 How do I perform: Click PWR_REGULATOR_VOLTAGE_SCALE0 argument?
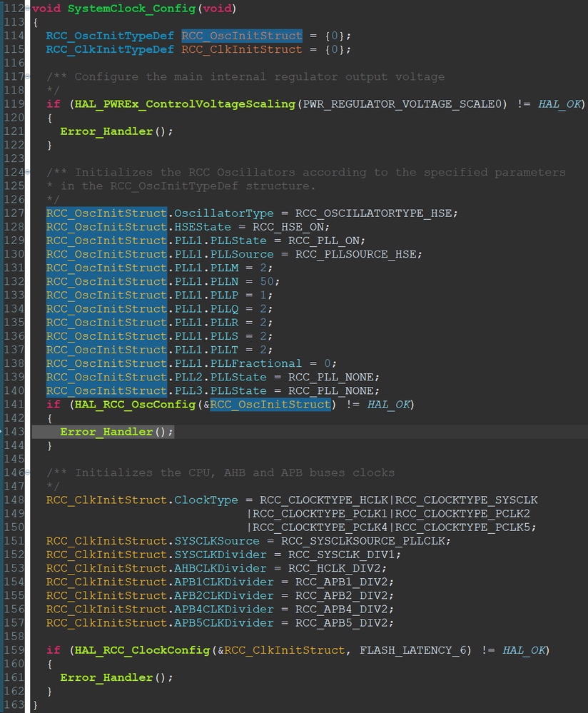click(x=402, y=104)
